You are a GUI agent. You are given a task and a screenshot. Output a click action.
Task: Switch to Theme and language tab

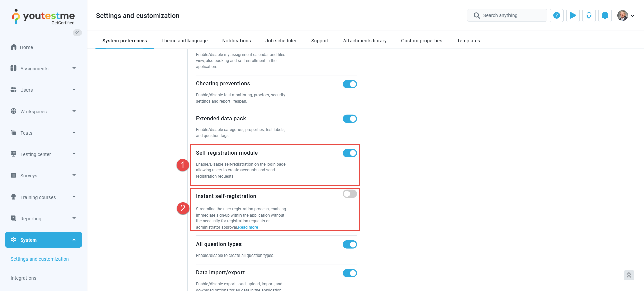click(x=184, y=41)
